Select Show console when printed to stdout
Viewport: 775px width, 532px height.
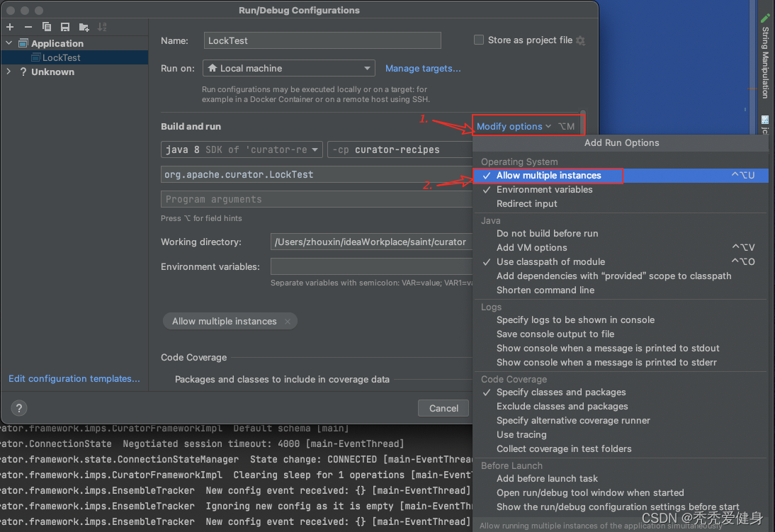(621, 349)
